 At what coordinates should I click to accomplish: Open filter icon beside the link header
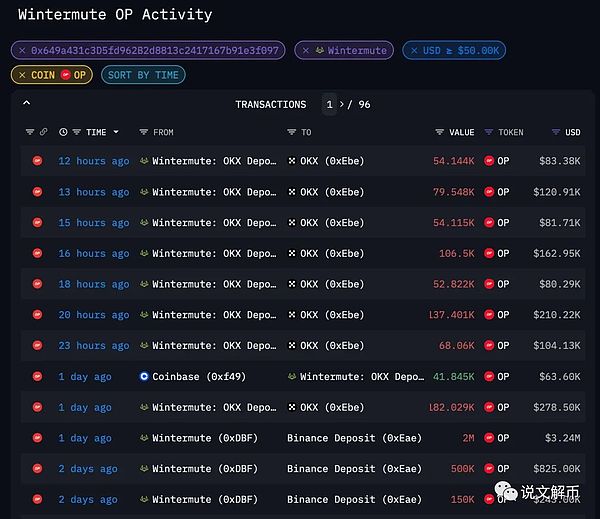click(x=30, y=132)
